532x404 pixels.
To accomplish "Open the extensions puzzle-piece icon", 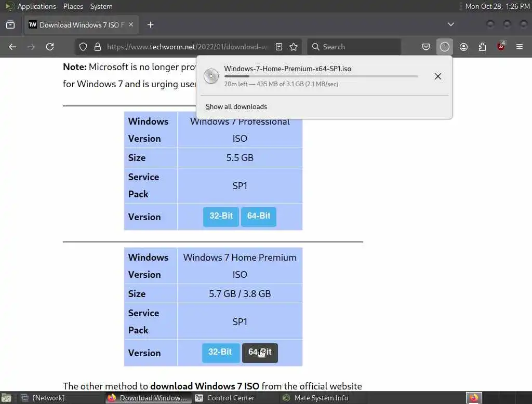I will coord(482,47).
